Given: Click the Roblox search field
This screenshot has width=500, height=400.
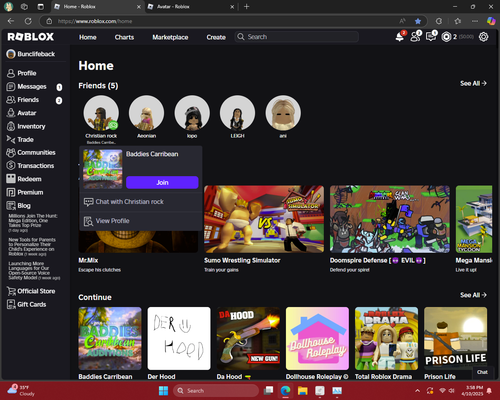Looking at the screenshot, I should [x=297, y=37].
